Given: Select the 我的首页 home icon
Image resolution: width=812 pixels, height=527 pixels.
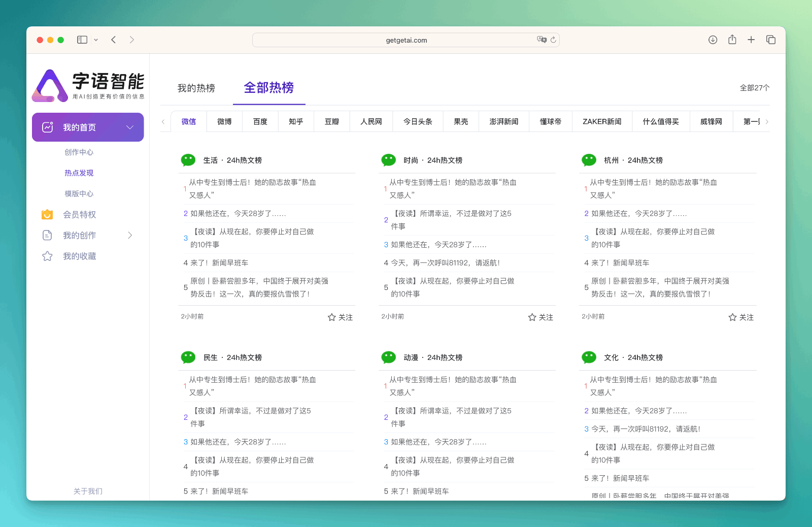Looking at the screenshot, I should (x=48, y=127).
